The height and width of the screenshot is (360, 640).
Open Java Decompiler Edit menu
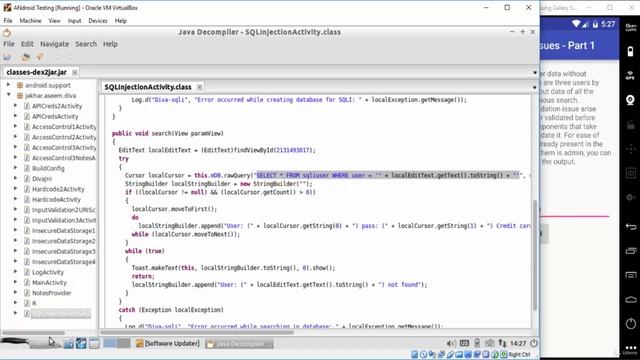[x=27, y=44]
